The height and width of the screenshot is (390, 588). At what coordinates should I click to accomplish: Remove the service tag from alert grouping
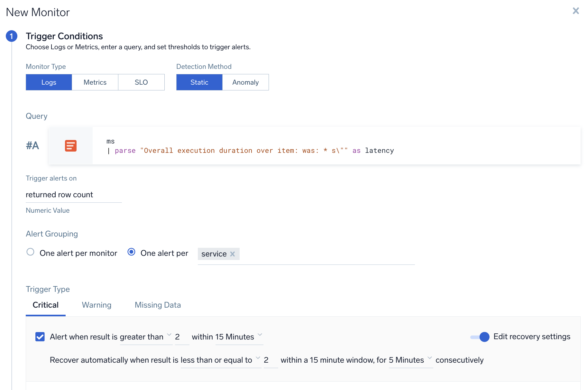(233, 254)
